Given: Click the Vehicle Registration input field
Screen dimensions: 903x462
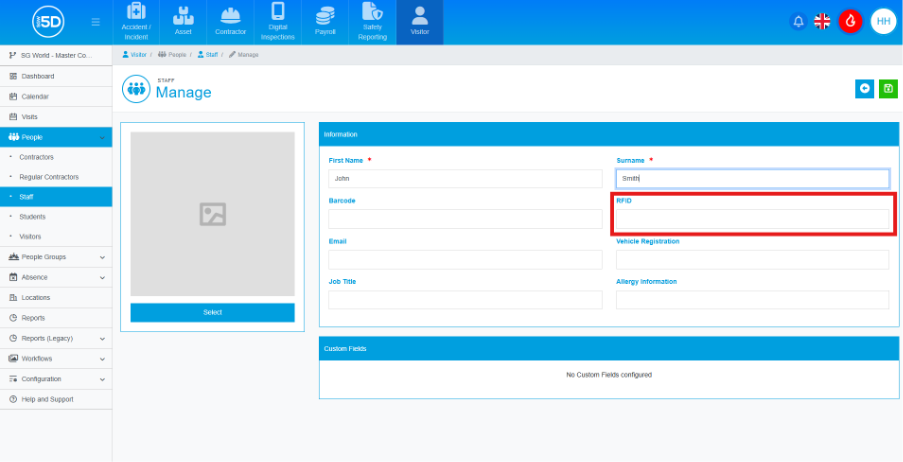Looking at the screenshot, I should [753, 260].
